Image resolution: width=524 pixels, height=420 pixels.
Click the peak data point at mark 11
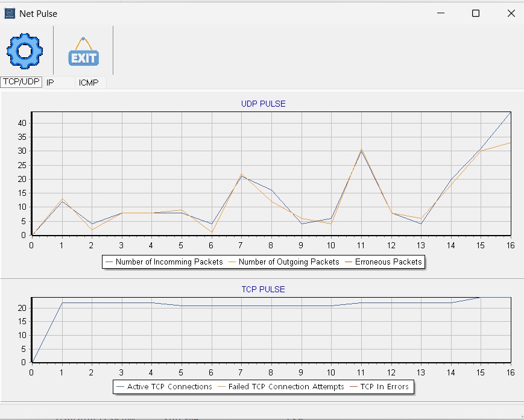pos(361,148)
